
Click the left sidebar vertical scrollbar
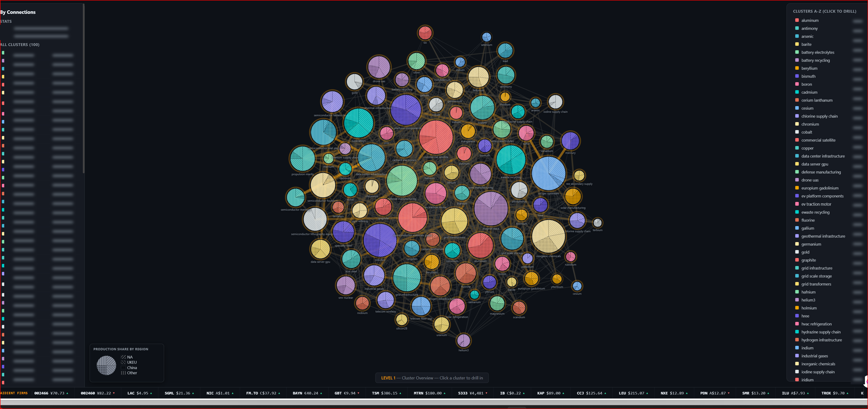point(84,88)
